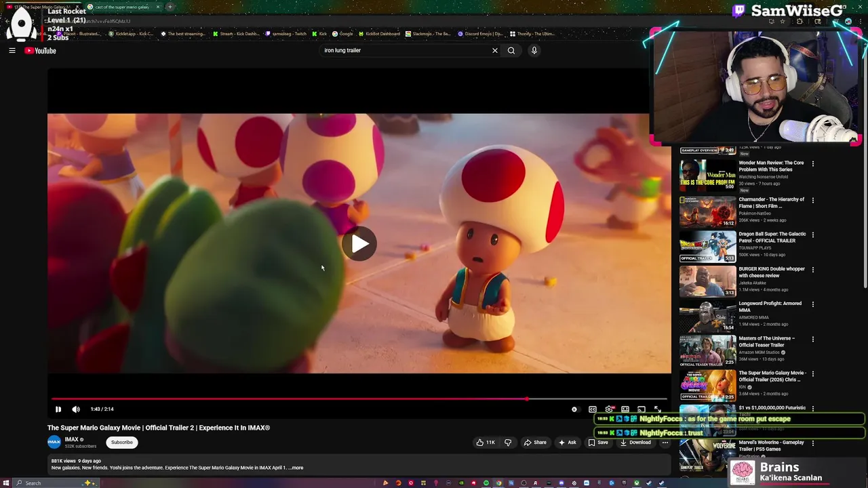This screenshot has height=488, width=868.
Task: Open Chrome icon in the taskbar
Action: (x=498, y=483)
